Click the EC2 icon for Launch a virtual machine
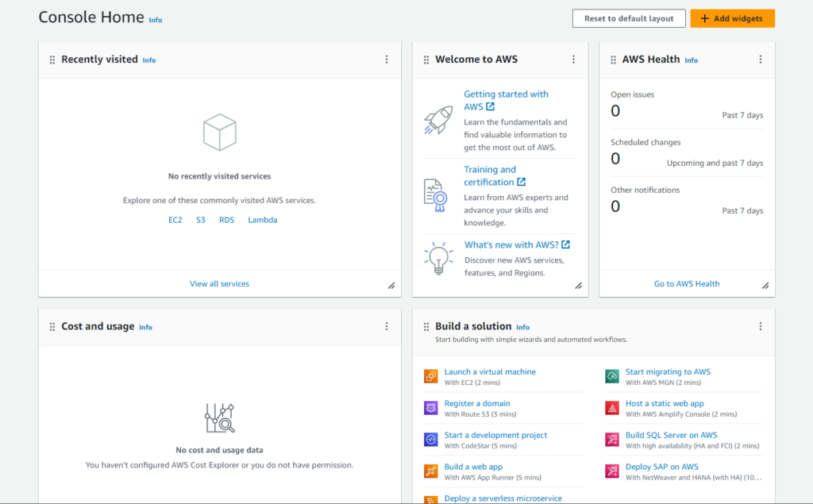This screenshot has height=504, width=813. pyautogui.click(x=431, y=376)
